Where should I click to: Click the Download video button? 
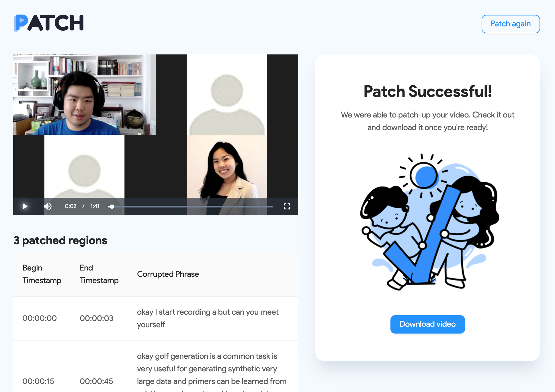pyautogui.click(x=427, y=324)
